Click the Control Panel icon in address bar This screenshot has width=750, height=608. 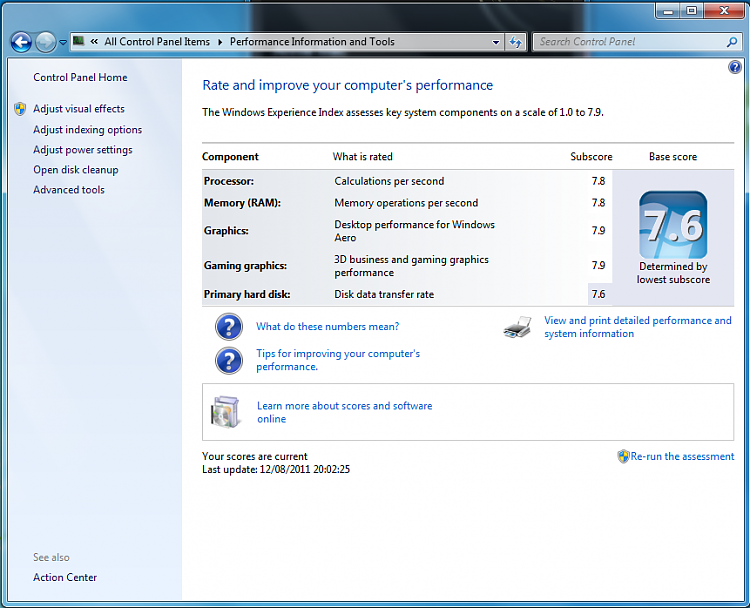pyautogui.click(x=78, y=41)
